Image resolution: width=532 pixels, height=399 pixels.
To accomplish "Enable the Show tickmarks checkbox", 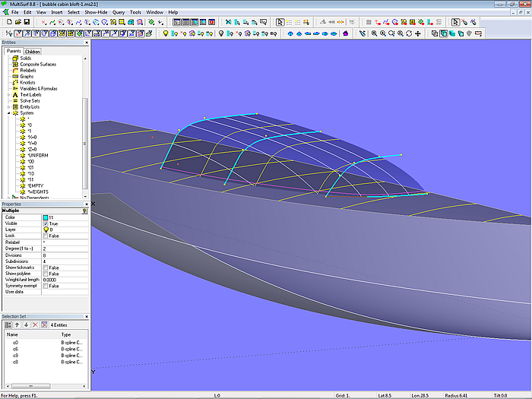I will point(46,267).
